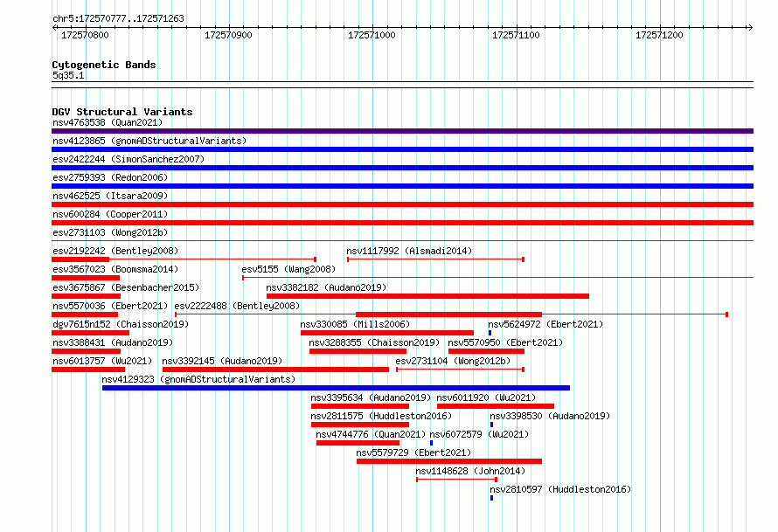The width and height of the screenshot is (778, 532).
Task: Click the nsv4763538 (Quan2021) variant label
Action: 108,122
